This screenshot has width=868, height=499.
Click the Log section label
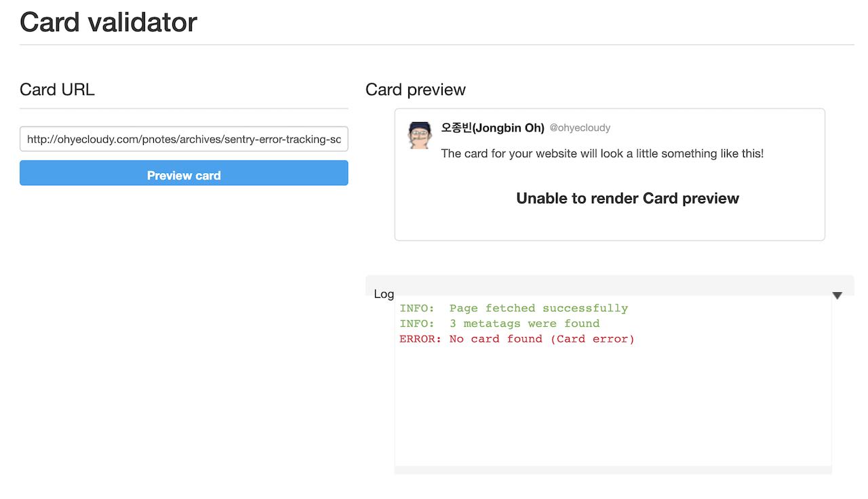(x=384, y=294)
